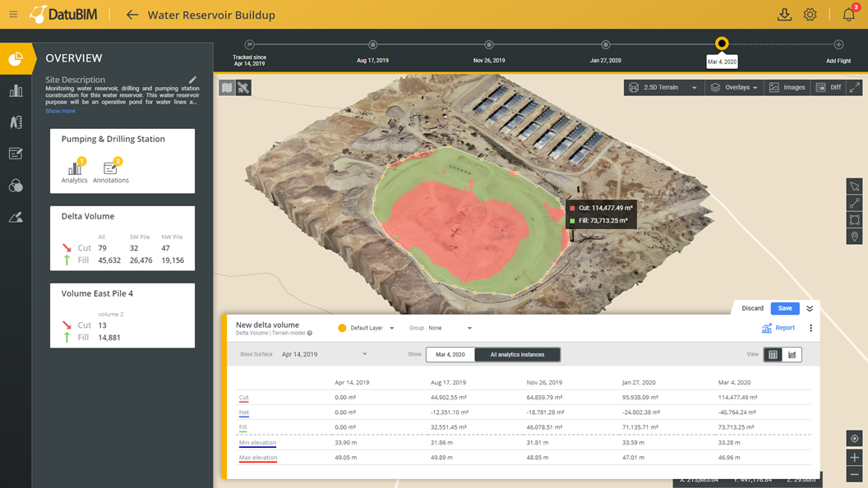Open the bar chart analytics sidebar icon
Image resolution: width=868 pixels, height=488 pixels.
(x=16, y=90)
